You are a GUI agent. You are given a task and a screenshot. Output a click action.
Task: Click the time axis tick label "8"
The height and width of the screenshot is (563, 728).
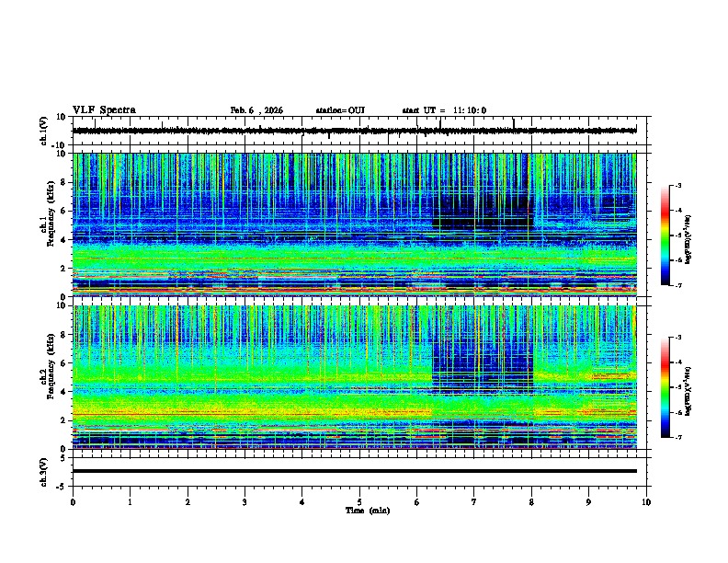click(x=531, y=502)
